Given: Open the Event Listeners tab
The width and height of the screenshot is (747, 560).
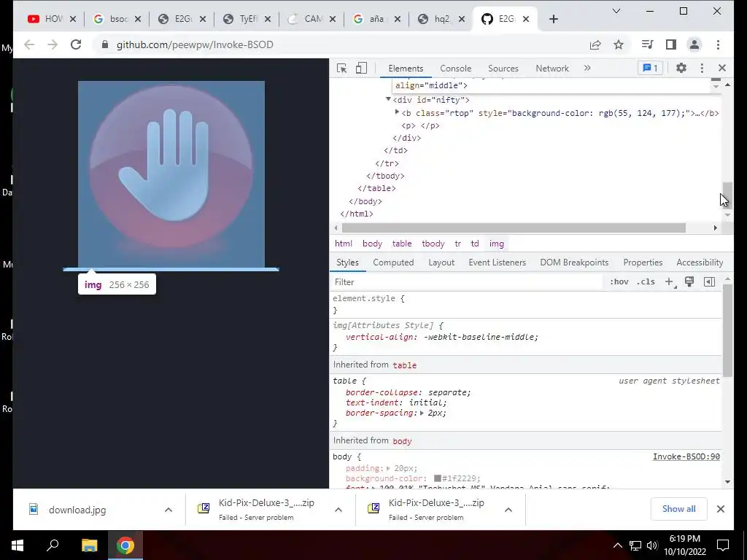Looking at the screenshot, I should pos(497,262).
